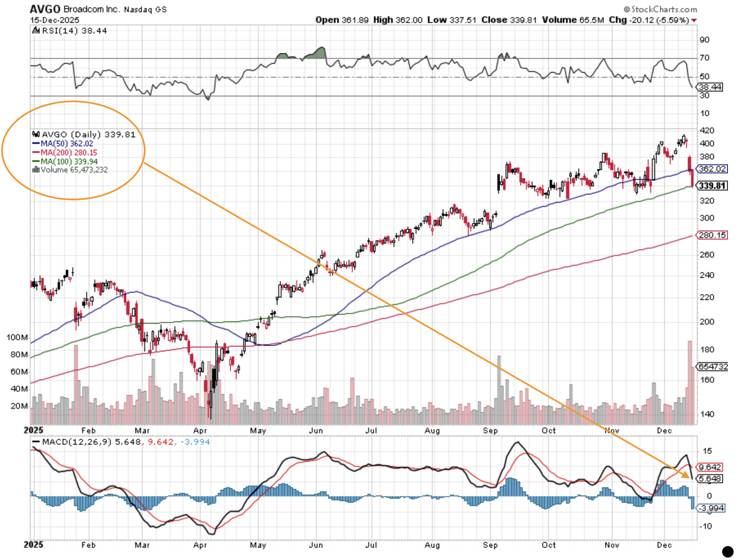Click the black MACD line legend marker
The width and height of the screenshot is (743, 560).
click(36, 442)
